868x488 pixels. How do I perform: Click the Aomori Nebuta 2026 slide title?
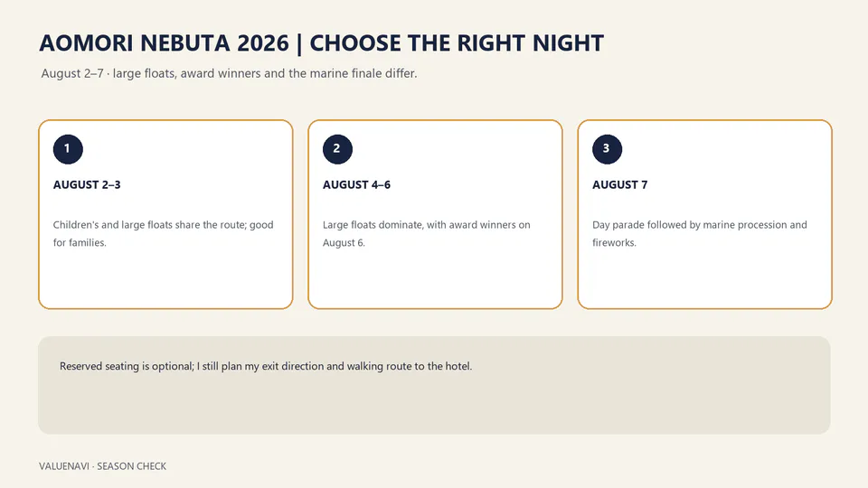(x=321, y=43)
